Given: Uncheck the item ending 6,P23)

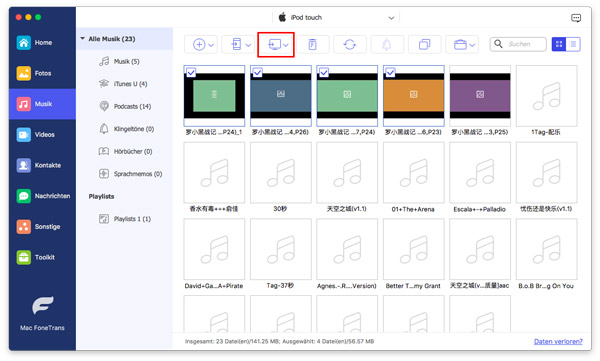Looking at the screenshot, I should click(390, 72).
